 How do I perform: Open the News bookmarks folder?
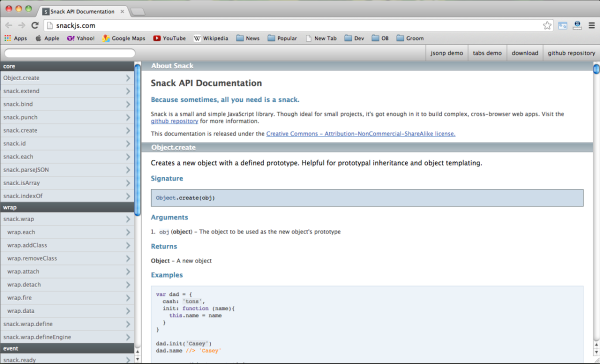[248, 38]
